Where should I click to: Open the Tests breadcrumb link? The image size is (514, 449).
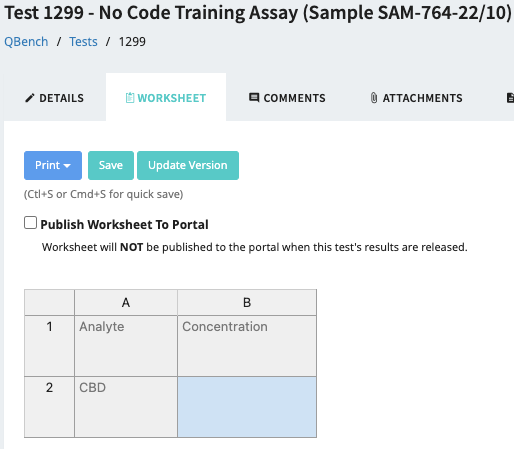click(83, 42)
